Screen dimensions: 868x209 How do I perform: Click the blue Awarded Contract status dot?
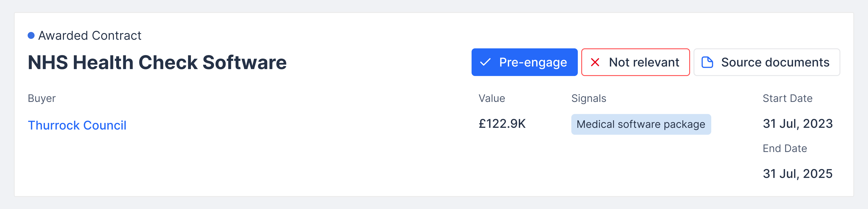(x=31, y=35)
